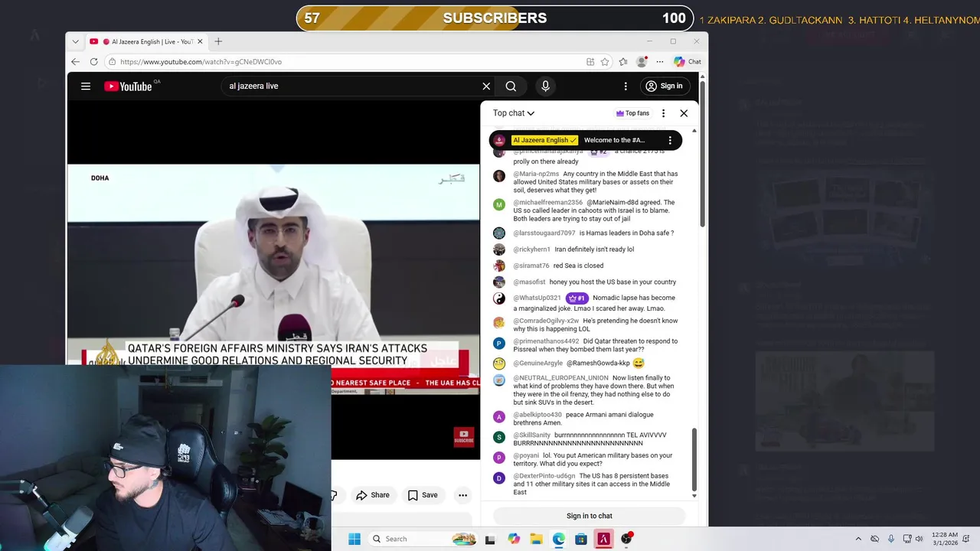Click Sign in to chat
The image size is (980, 551).
point(590,516)
